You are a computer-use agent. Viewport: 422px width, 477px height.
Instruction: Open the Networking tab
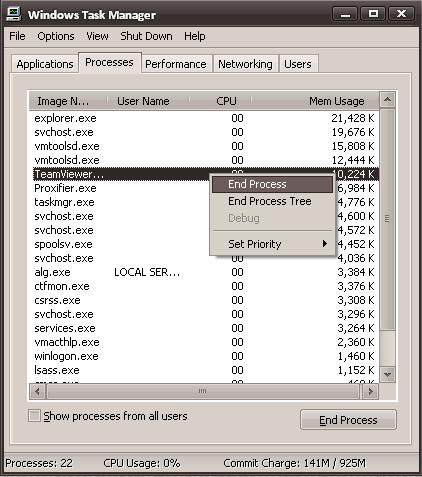245,64
